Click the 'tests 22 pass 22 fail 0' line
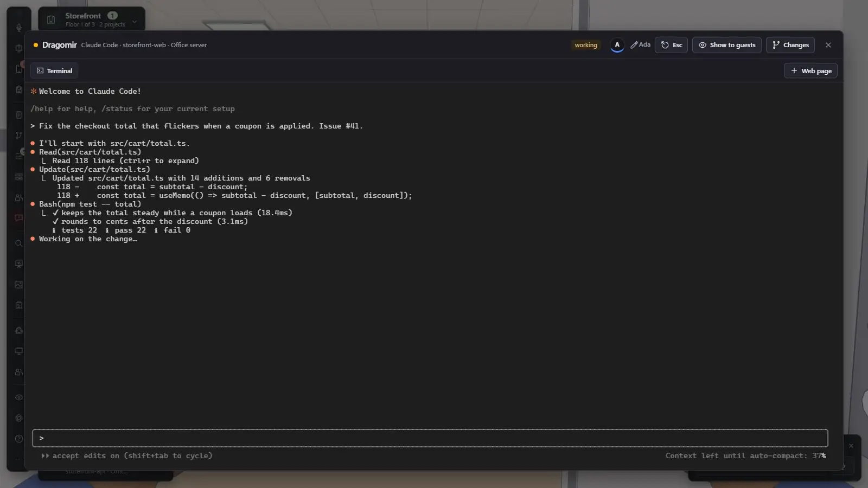This screenshot has height=488, width=868. [121, 230]
